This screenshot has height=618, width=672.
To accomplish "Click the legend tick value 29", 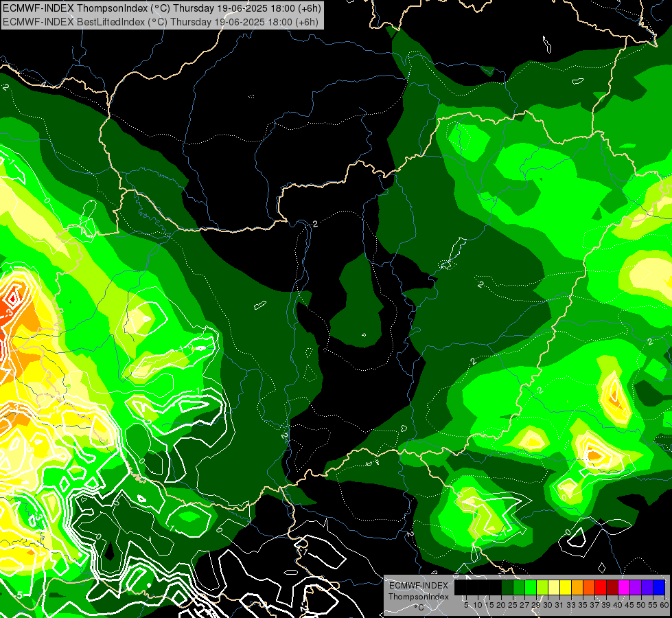I will 536,605.
